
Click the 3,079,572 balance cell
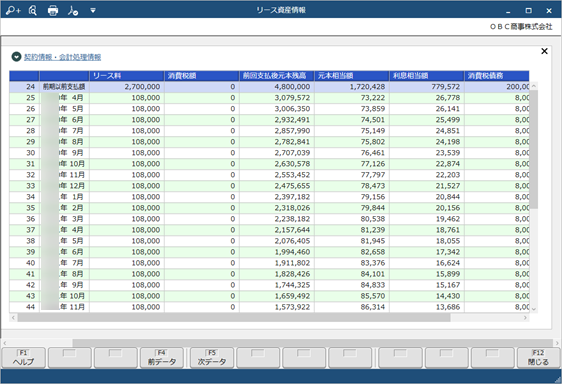(277, 98)
